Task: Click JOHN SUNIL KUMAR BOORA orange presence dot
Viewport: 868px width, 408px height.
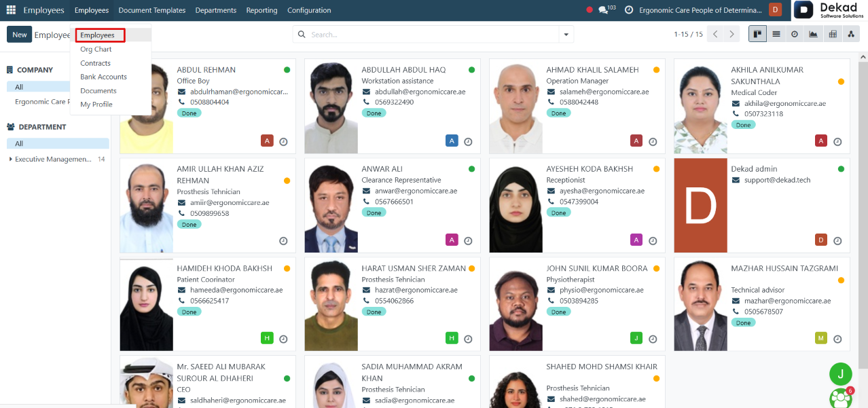Action: [656, 269]
